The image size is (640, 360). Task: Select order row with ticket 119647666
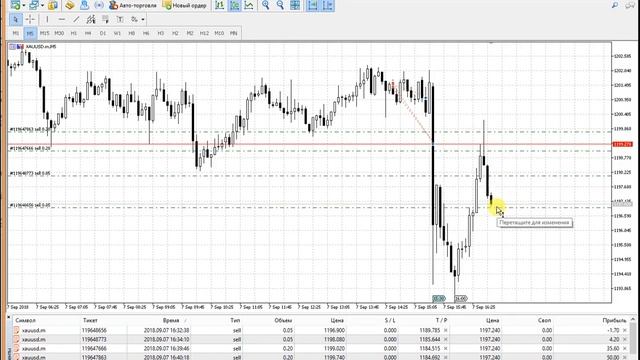pos(320,349)
